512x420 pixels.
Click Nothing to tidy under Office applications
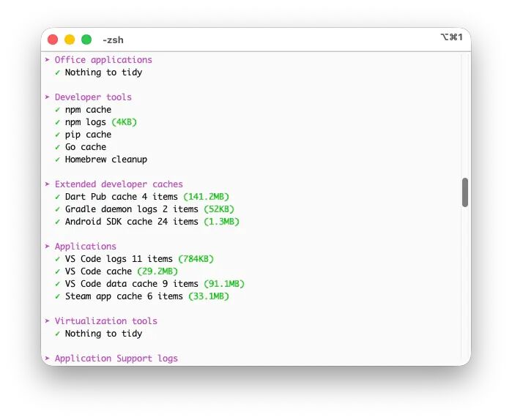[103, 72]
